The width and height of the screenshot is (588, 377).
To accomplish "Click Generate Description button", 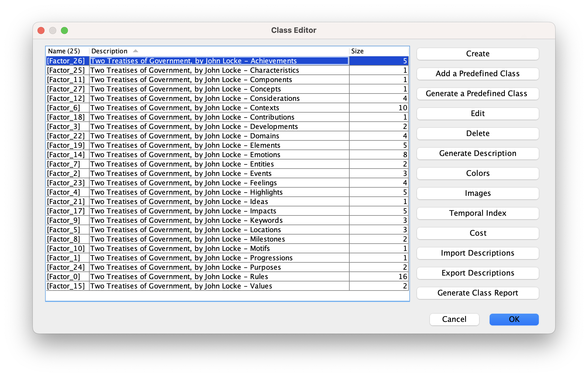I will tap(477, 154).
